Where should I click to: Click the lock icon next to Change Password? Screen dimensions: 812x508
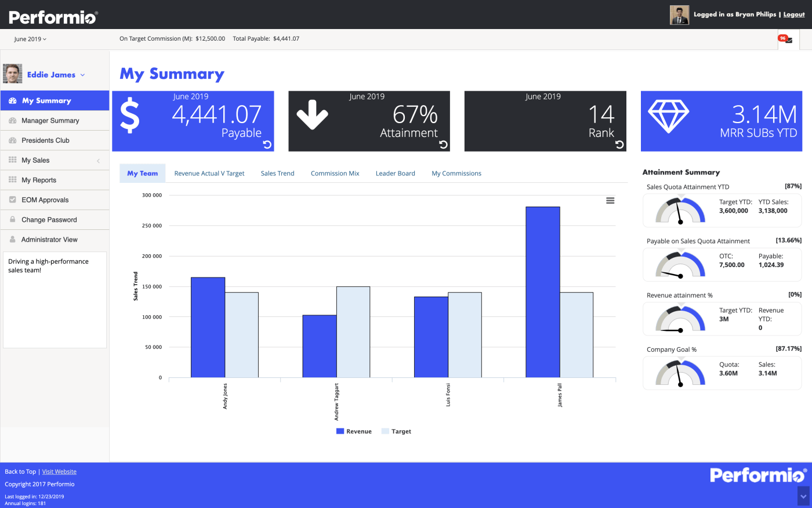tap(13, 219)
